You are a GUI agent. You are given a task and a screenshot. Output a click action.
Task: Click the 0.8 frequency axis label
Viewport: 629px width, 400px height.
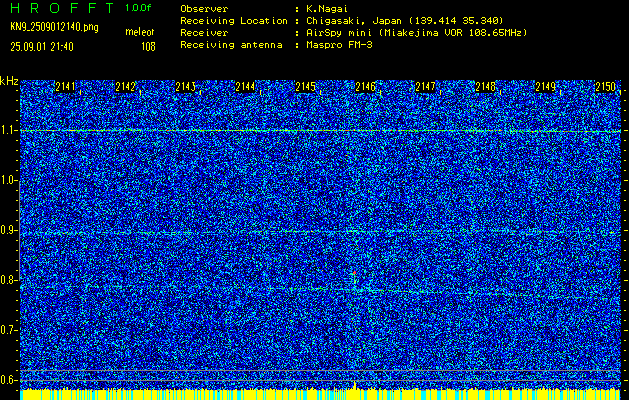pos(8,280)
